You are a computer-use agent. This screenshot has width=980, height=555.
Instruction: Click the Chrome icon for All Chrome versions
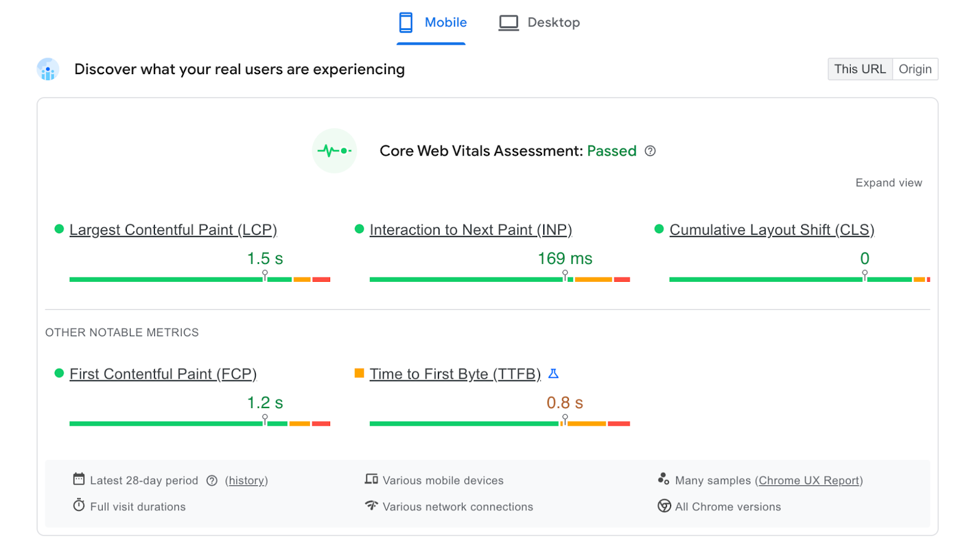(x=664, y=506)
